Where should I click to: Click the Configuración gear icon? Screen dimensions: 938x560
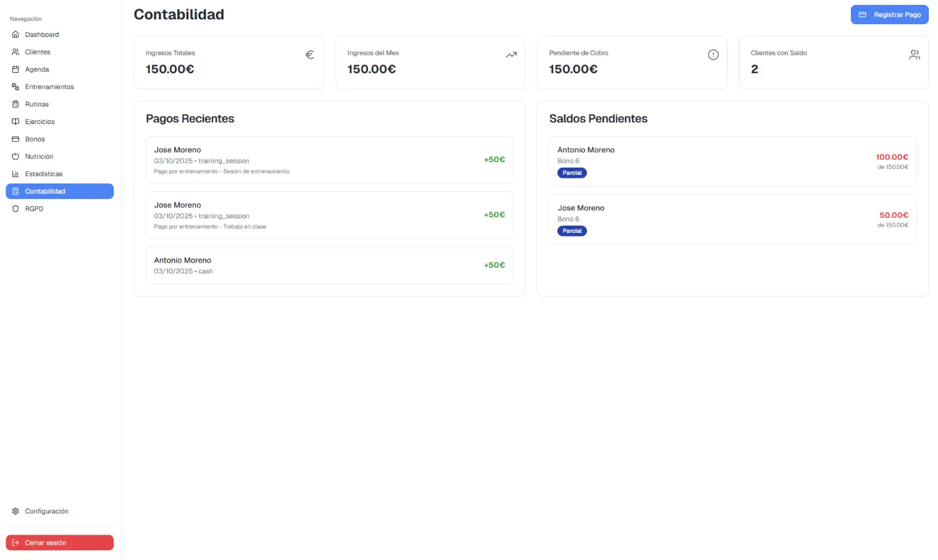point(16,511)
